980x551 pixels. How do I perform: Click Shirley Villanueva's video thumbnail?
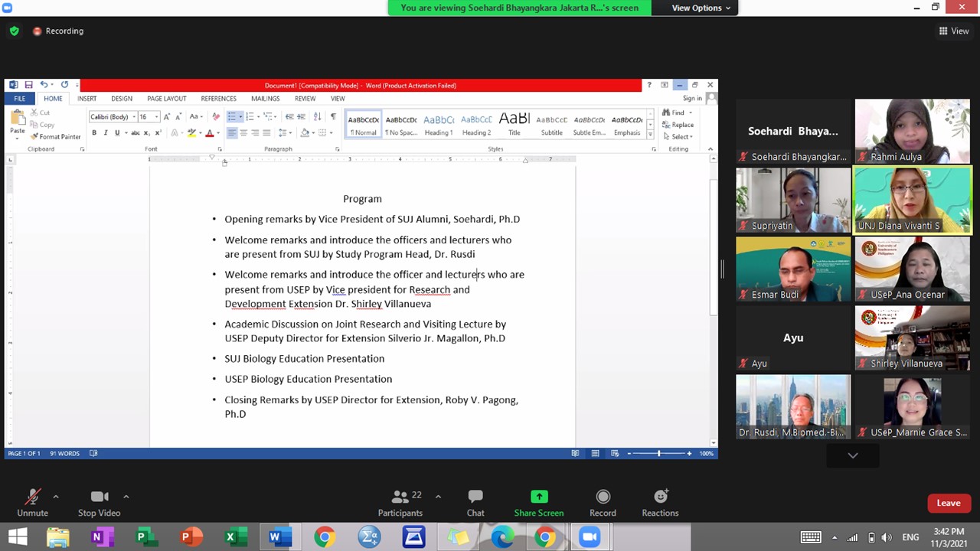coord(912,337)
